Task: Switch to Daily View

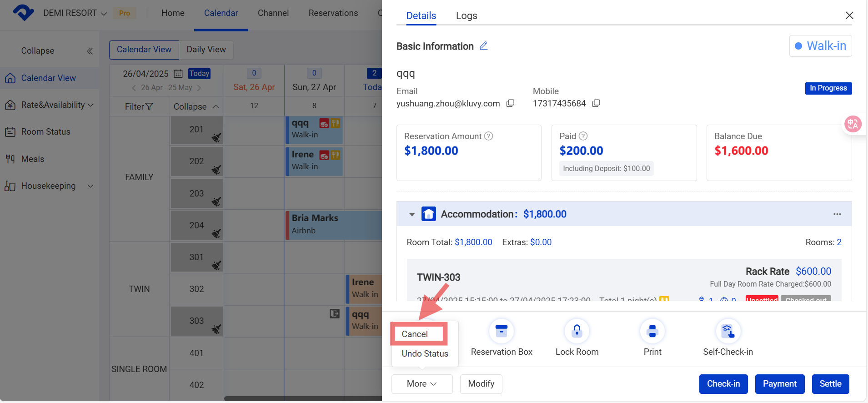Action: [206, 50]
